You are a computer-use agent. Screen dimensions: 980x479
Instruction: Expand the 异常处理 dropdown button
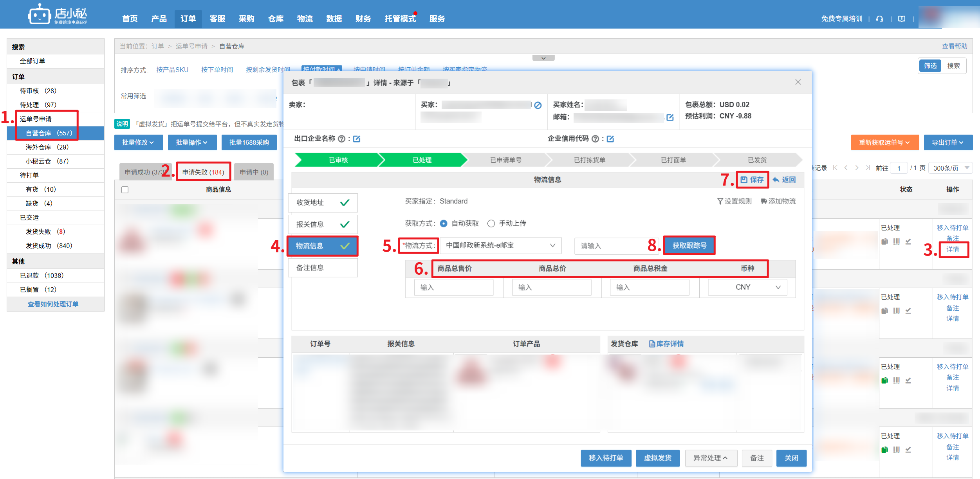click(711, 458)
